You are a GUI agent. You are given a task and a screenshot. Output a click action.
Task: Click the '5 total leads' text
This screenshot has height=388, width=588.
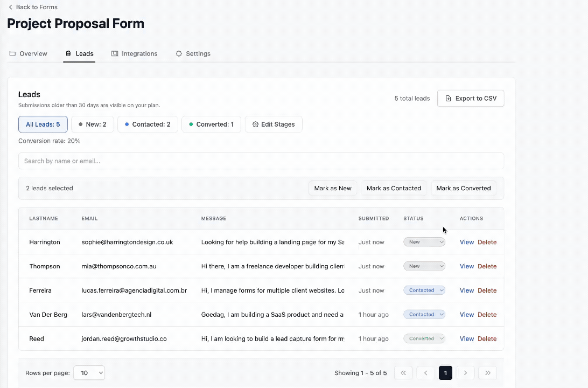[x=412, y=98]
